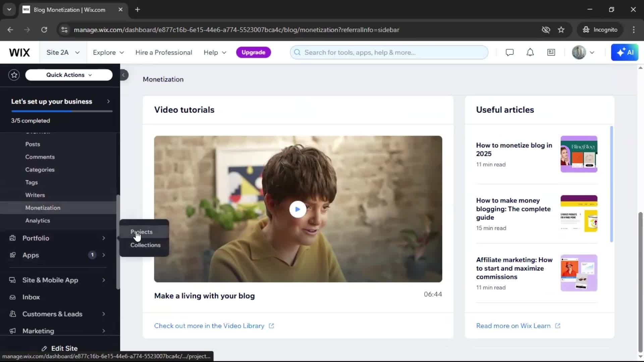Open the Affiliate marketing article
The width and height of the screenshot is (644, 362).
point(514,268)
